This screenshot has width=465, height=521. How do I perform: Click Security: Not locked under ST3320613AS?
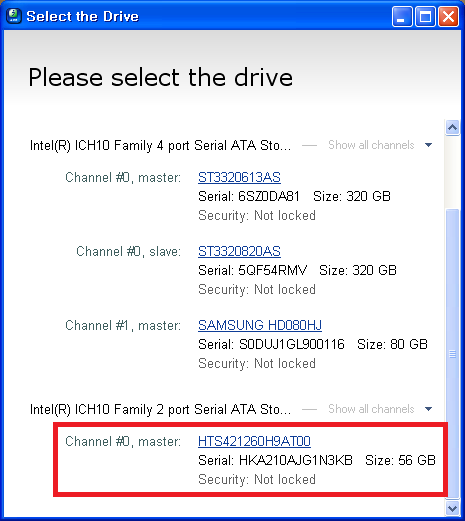click(257, 215)
